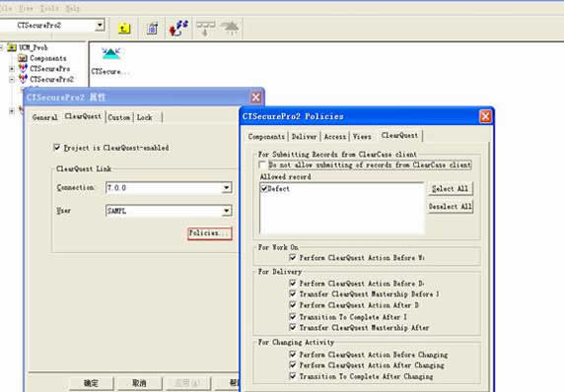Click the Policies... button
The width and height of the screenshot is (564, 392).
tap(210, 233)
